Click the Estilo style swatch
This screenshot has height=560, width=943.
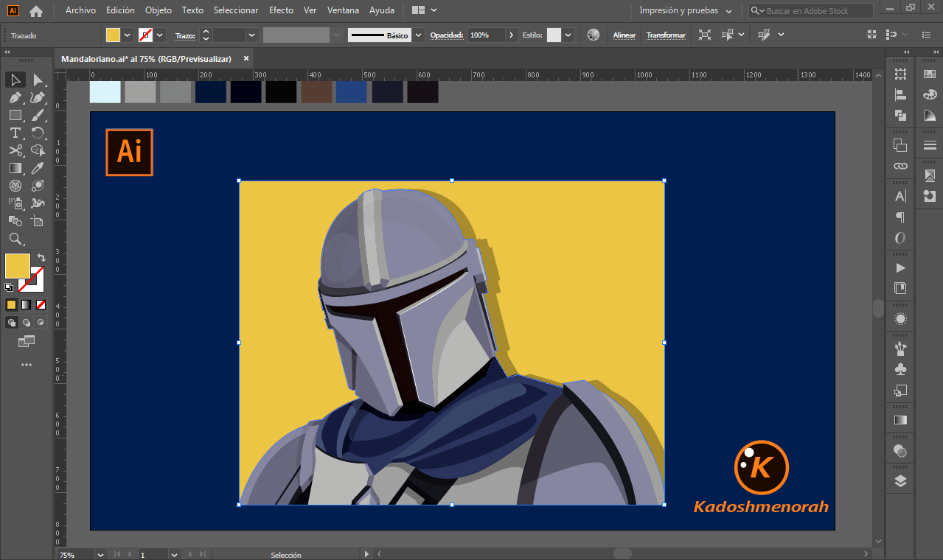point(554,35)
